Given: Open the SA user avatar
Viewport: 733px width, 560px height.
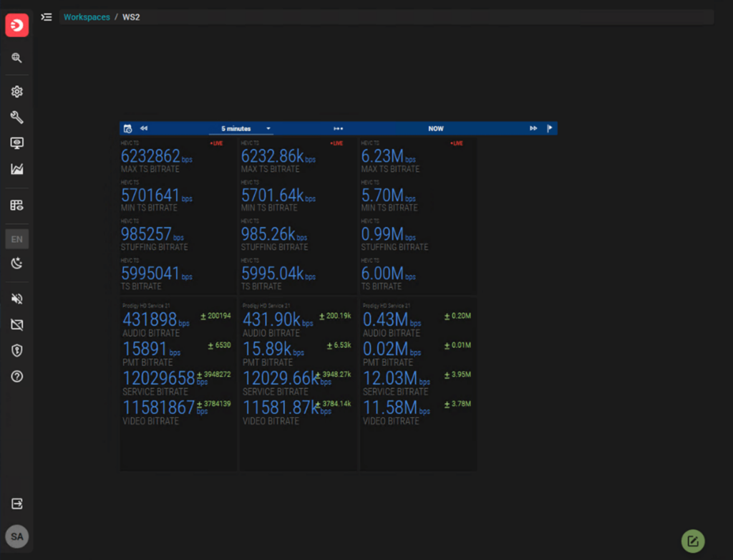Looking at the screenshot, I should pyautogui.click(x=17, y=536).
